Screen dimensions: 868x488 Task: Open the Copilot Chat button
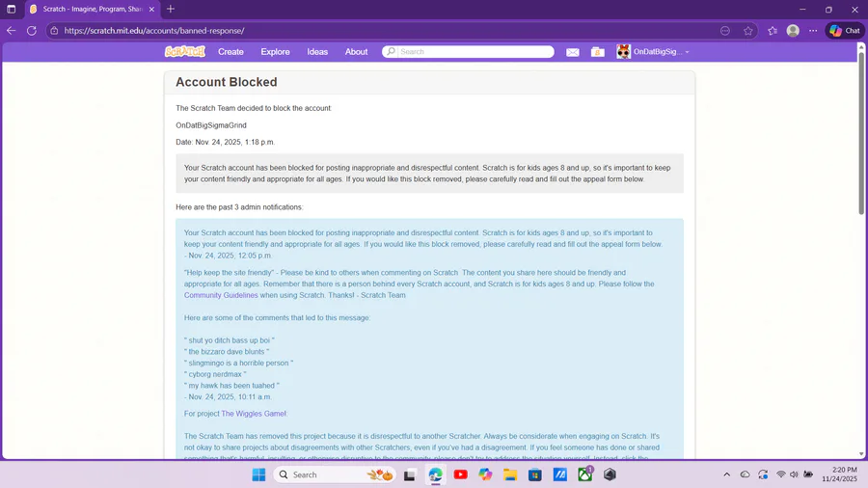coord(845,31)
